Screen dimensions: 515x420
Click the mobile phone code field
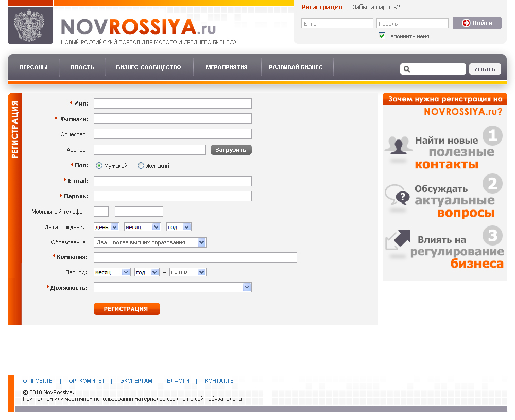101,212
